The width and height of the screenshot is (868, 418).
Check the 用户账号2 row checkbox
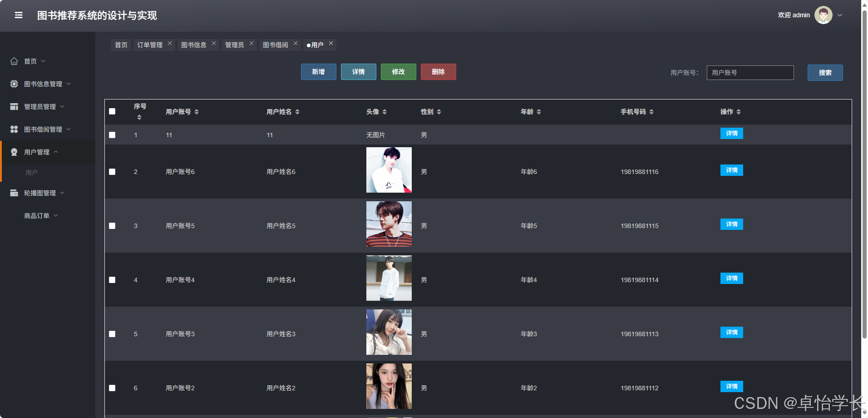point(112,388)
